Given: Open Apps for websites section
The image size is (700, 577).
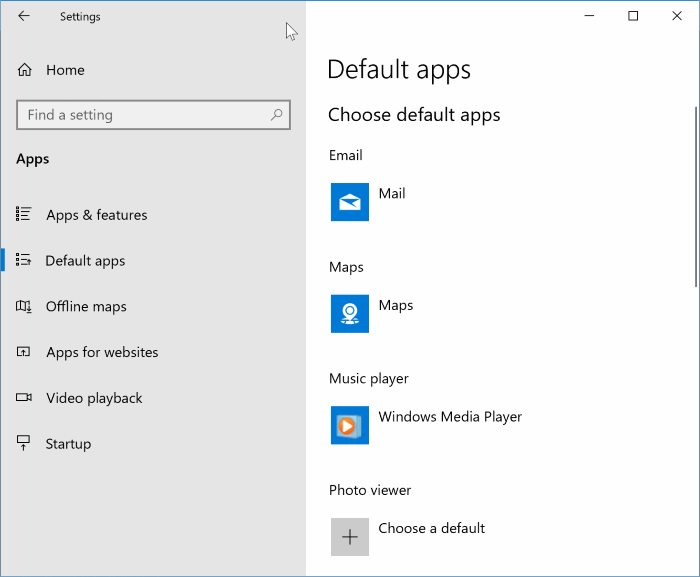Looking at the screenshot, I should pyautogui.click(x=102, y=352).
